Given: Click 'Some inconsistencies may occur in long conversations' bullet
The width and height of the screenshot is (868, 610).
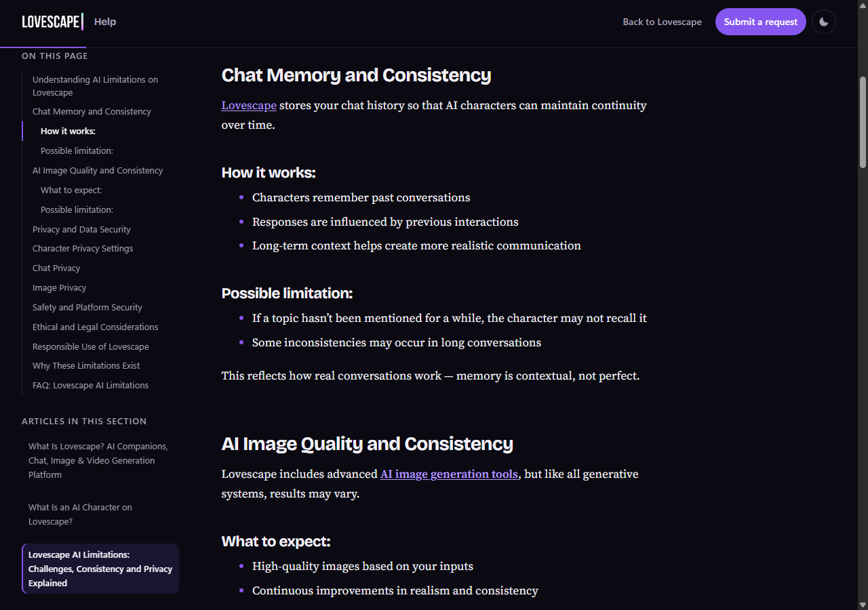Looking at the screenshot, I should coord(397,342).
